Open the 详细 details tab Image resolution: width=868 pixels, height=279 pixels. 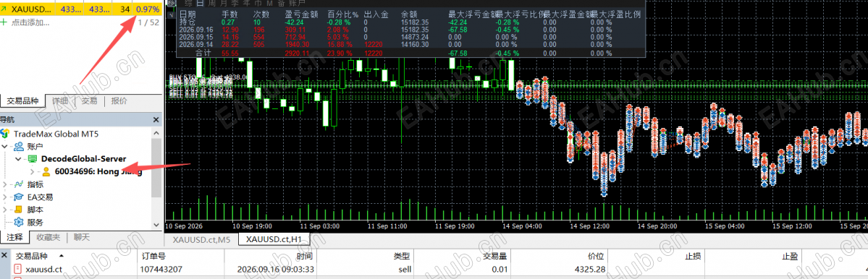(x=60, y=100)
